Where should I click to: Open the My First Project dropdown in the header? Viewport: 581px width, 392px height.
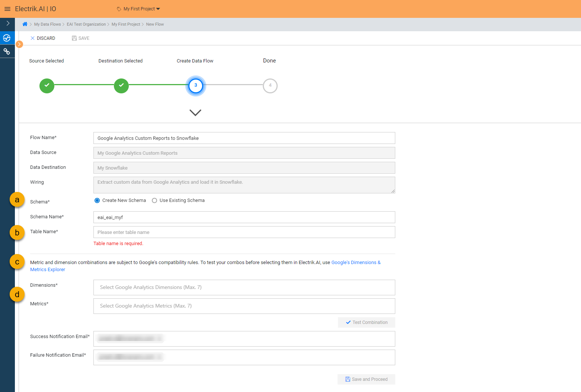[158, 9]
